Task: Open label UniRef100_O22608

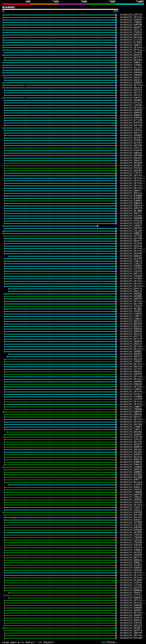Action: point(131,244)
